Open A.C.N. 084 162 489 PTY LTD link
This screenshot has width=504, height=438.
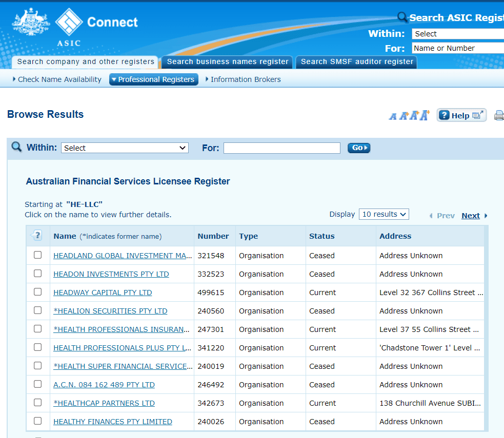tap(104, 385)
